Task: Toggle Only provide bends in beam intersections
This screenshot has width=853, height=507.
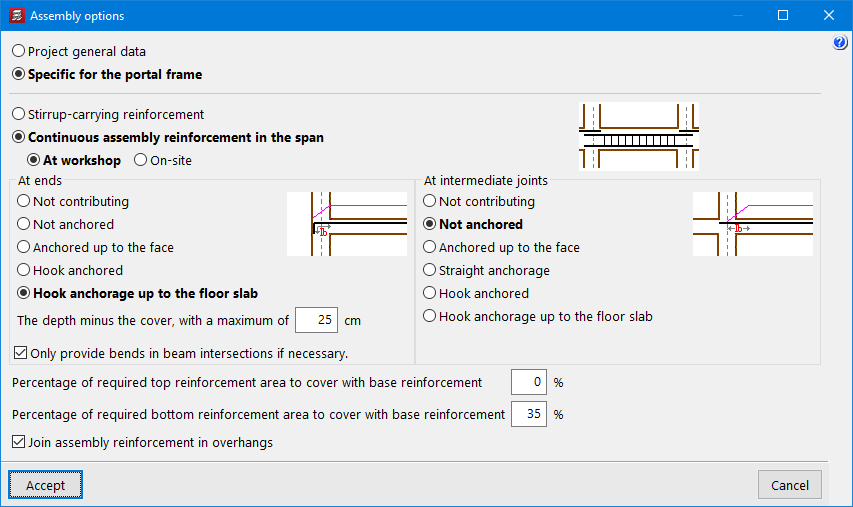Action: coord(21,353)
